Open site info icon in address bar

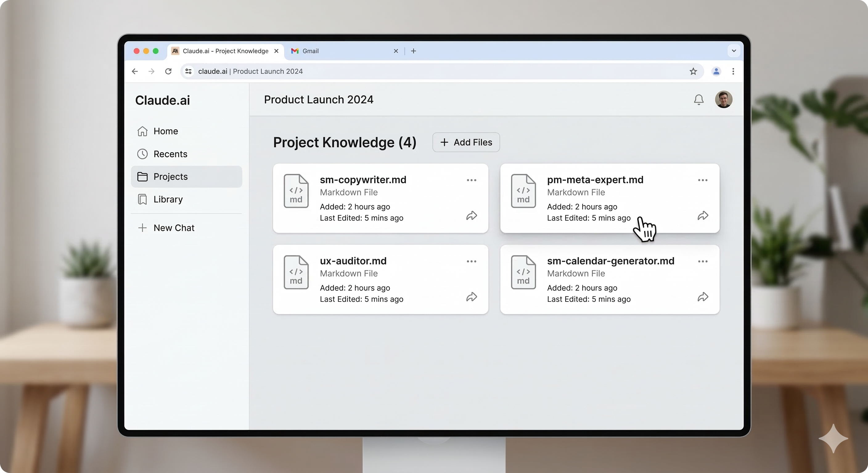pos(189,71)
